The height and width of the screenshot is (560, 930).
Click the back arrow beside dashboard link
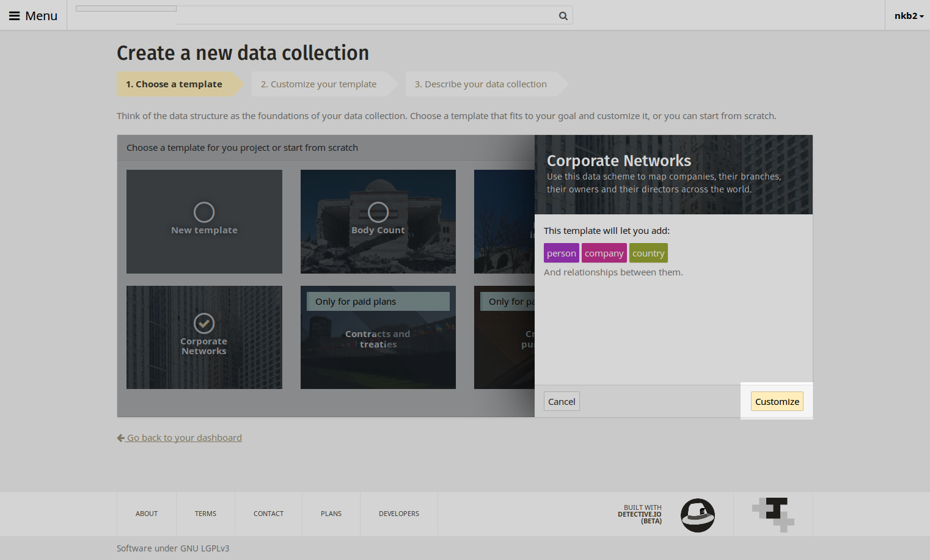[x=120, y=438]
